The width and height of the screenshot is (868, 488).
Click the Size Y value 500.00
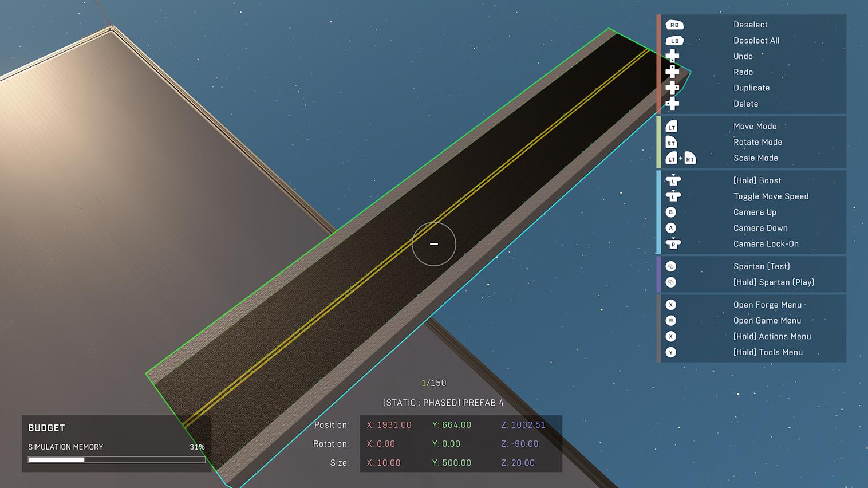[452, 463]
